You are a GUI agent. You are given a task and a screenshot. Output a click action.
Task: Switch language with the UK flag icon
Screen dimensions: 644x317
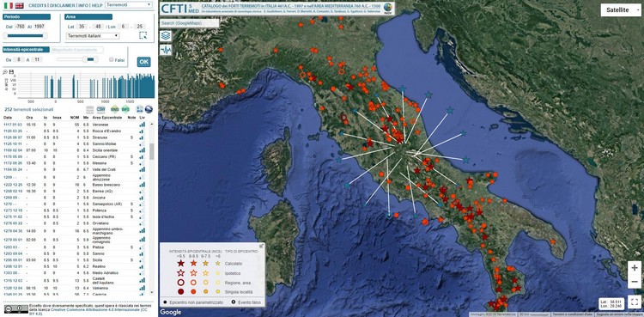click(19, 5)
